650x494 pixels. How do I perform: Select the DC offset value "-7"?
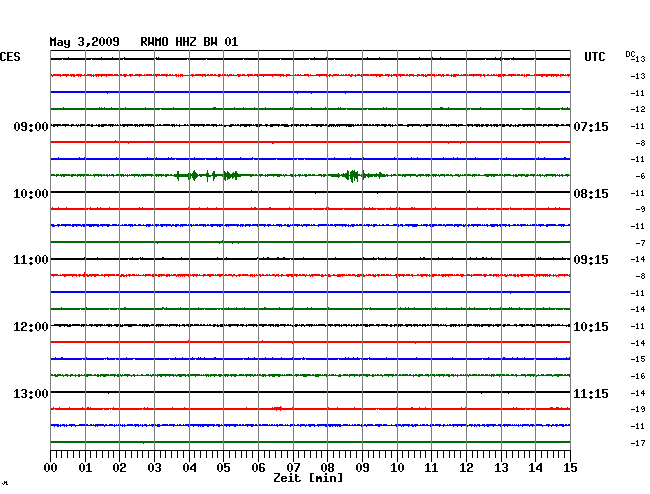click(x=640, y=243)
